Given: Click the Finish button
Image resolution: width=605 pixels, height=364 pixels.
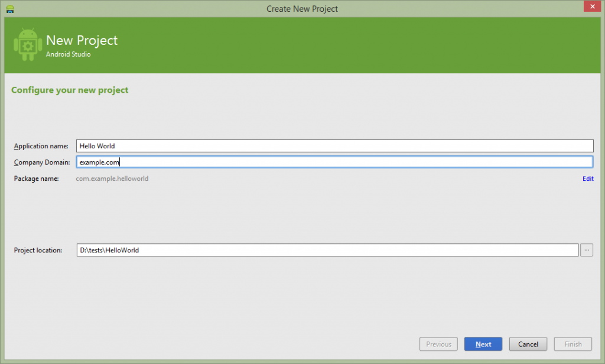Looking at the screenshot, I should coord(573,344).
